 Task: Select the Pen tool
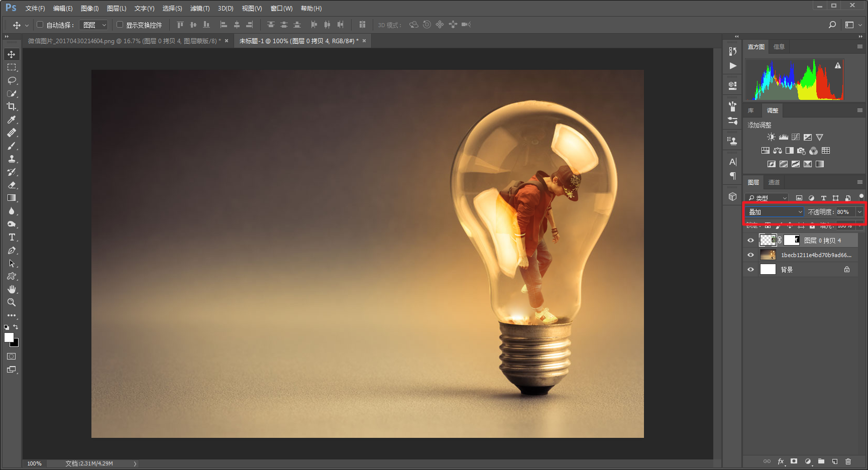point(12,250)
